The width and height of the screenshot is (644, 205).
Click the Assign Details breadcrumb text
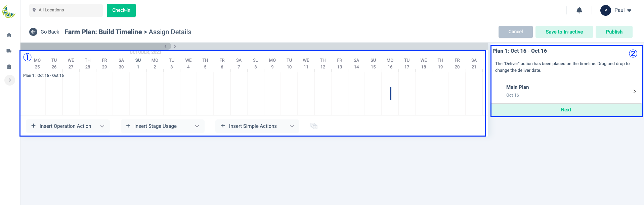(170, 32)
